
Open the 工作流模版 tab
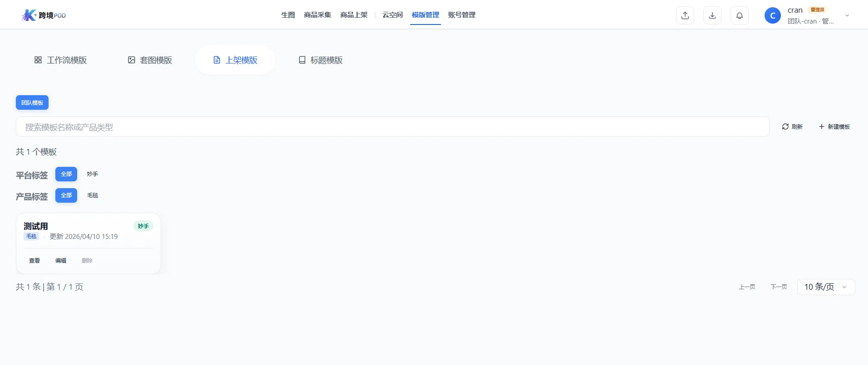point(60,60)
